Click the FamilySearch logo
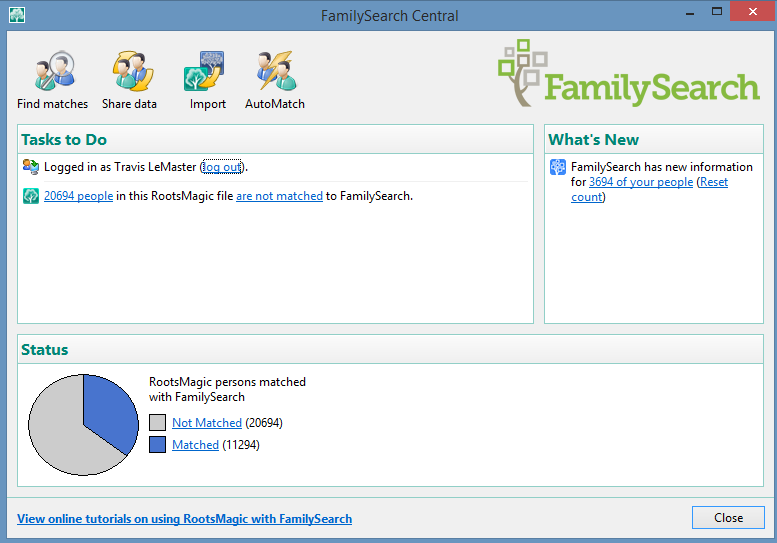The height and width of the screenshot is (543, 777). point(628,73)
